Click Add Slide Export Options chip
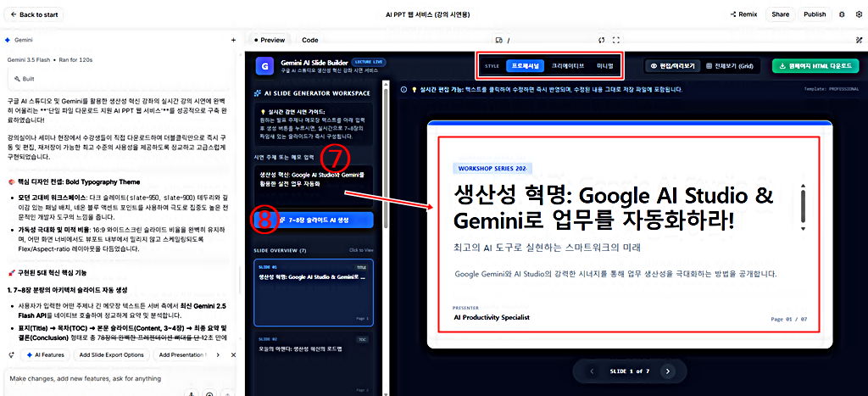This screenshot has height=396, width=868. tap(111, 354)
